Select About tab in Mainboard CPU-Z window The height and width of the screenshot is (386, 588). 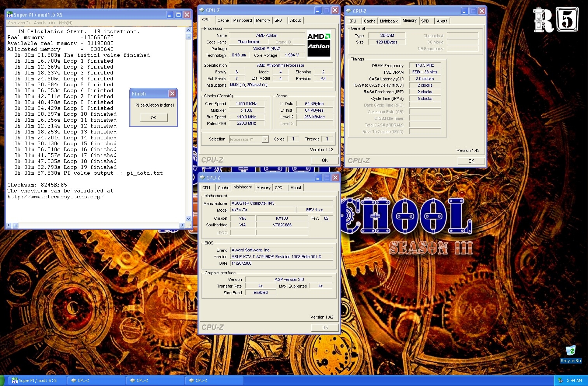(295, 188)
